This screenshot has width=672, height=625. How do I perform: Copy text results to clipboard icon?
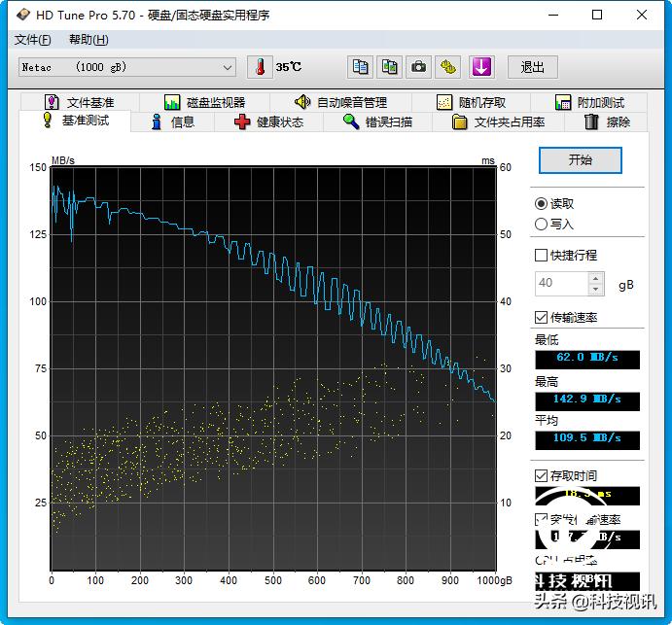pos(361,67)
